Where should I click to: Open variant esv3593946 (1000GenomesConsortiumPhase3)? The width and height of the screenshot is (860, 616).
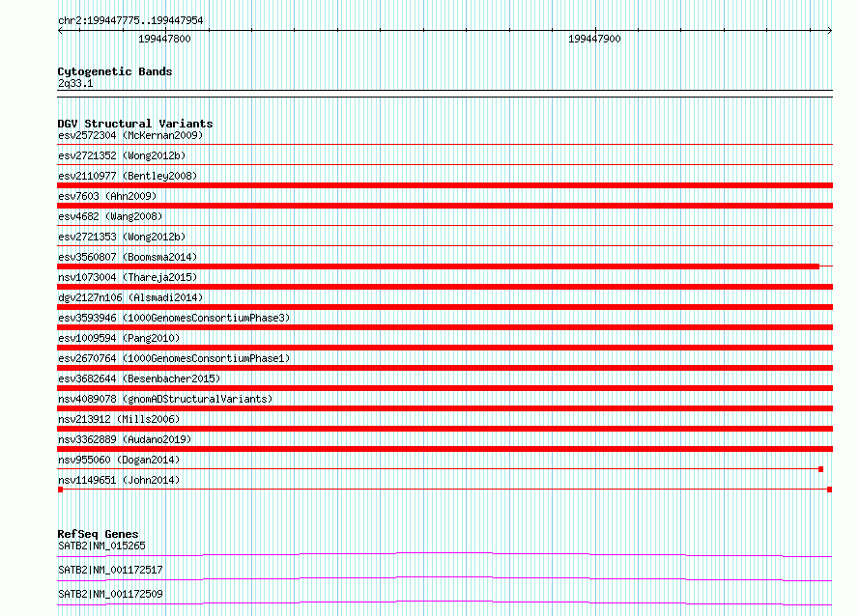(174, 318)
